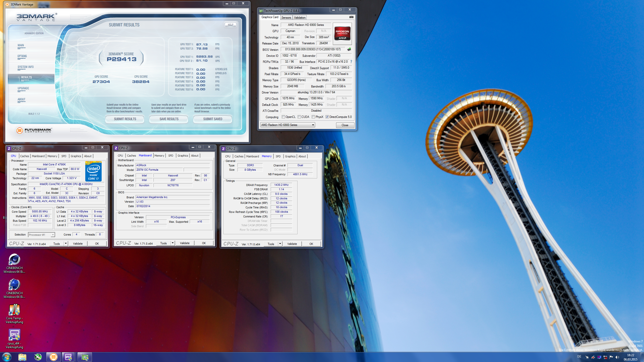Click the 60 FPS monitor tray icon

pyautogui.click(x=599, y=357)
